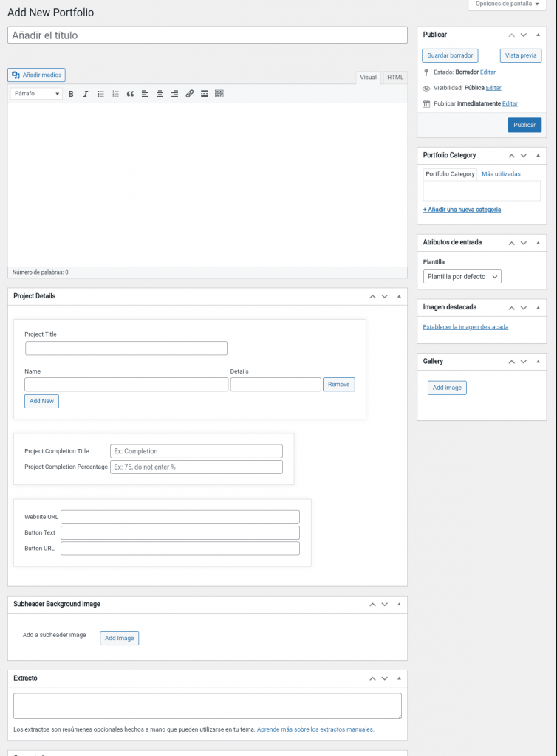Focus the Extracto text area

point(208,707)
